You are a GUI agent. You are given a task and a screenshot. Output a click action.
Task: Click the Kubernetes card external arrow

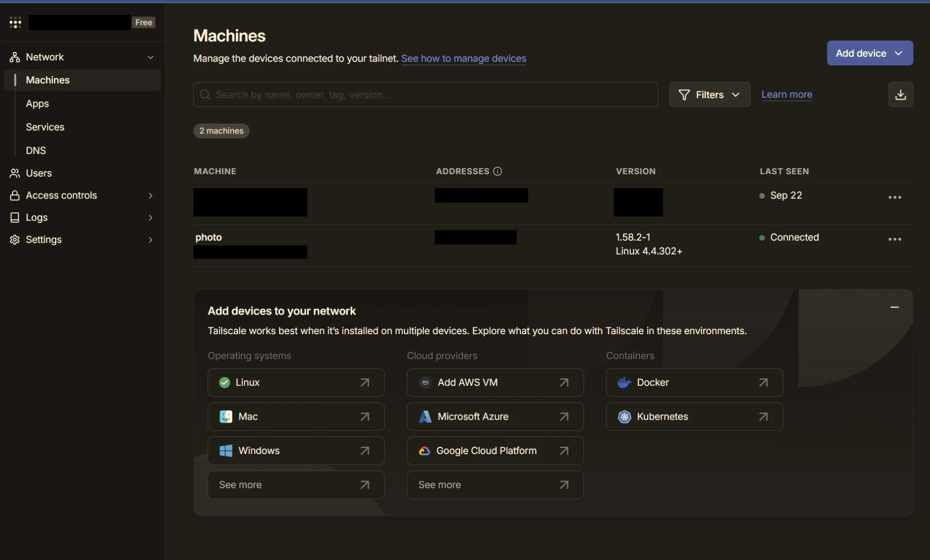pos(764,417)
